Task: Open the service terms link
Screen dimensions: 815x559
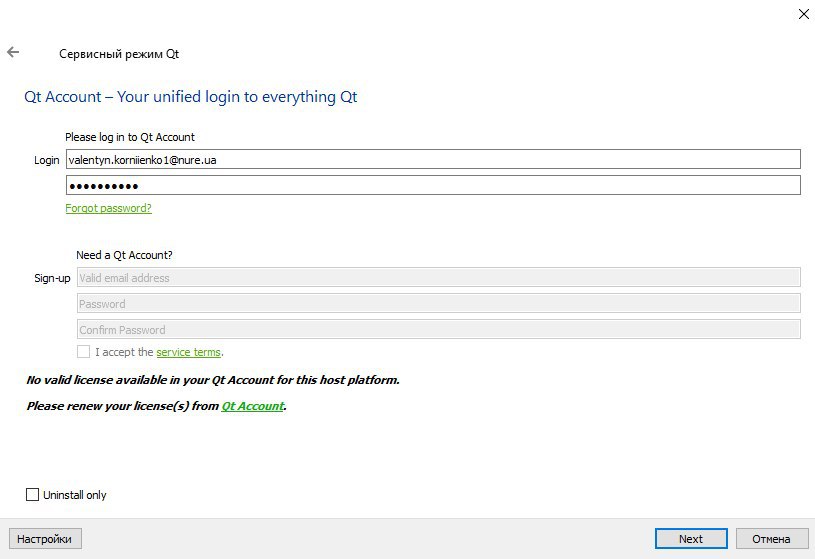Action: 188,352
